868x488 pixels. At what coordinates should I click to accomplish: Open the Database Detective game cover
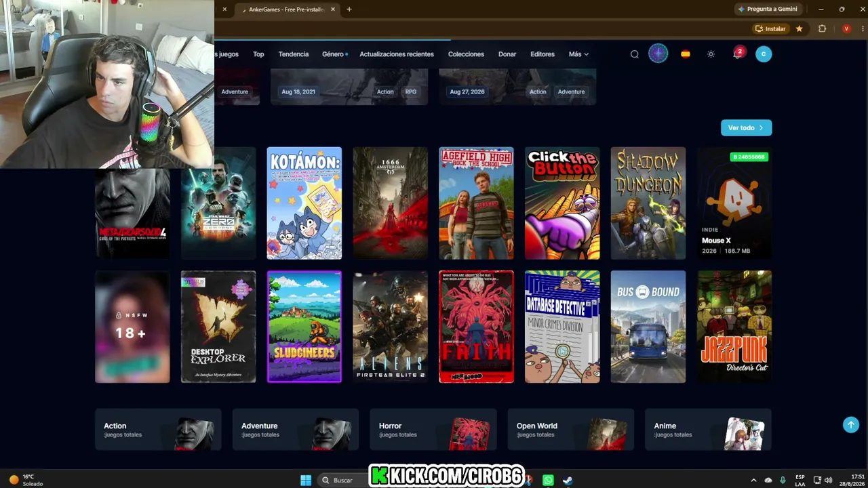coord(562,327)
